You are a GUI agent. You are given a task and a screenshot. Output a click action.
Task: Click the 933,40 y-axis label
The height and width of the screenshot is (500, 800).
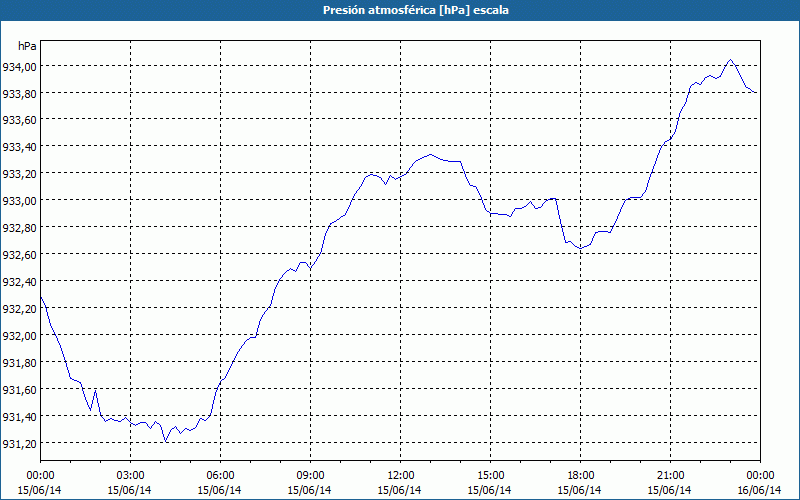tap(20, 146)
